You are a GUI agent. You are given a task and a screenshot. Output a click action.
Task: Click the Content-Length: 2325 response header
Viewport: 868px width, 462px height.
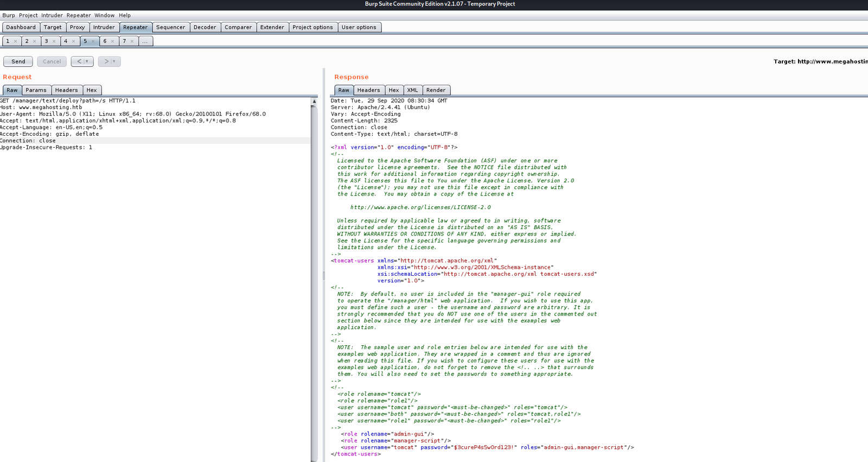[364, 121]
